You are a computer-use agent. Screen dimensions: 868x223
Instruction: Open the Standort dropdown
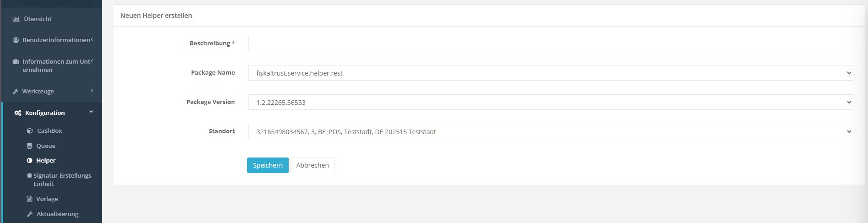tap(550, 131)
